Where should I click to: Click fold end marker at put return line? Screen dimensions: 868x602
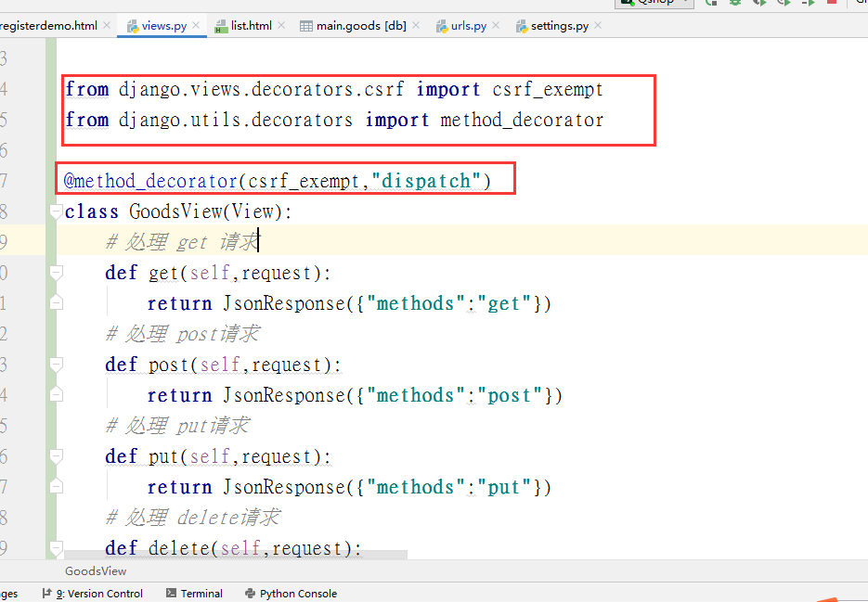pos(56,486)
